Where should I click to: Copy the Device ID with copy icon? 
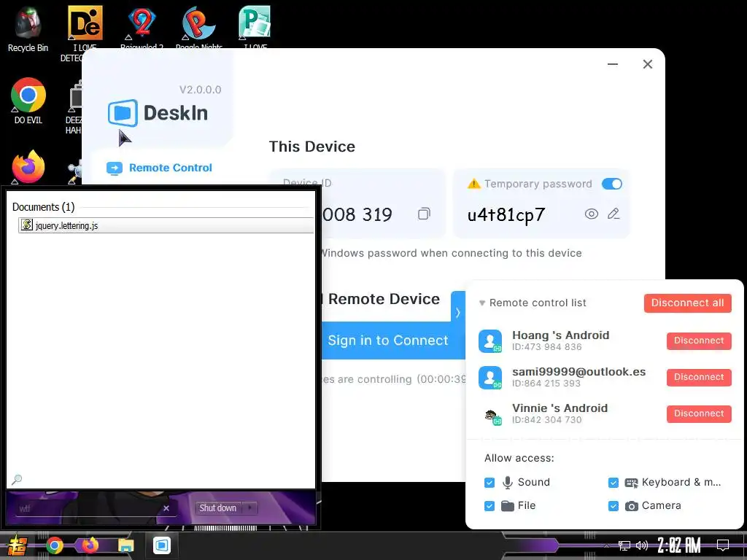[x=424, y=214]
